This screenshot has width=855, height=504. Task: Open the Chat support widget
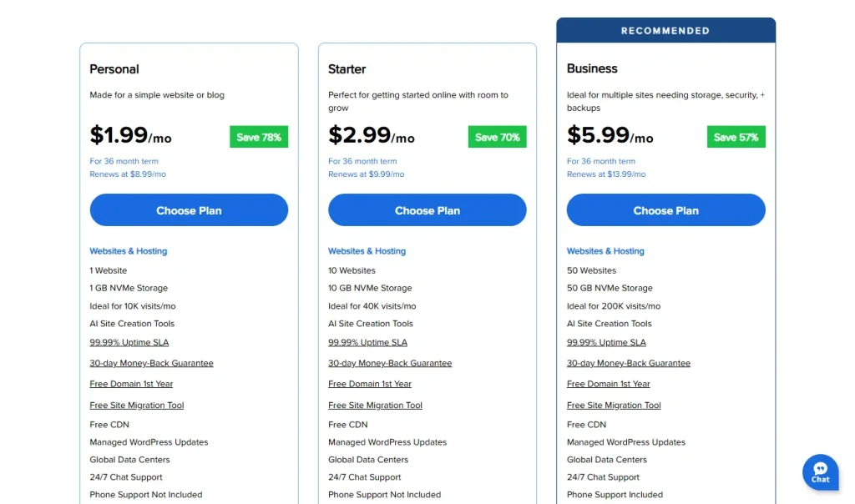point(820,471)
